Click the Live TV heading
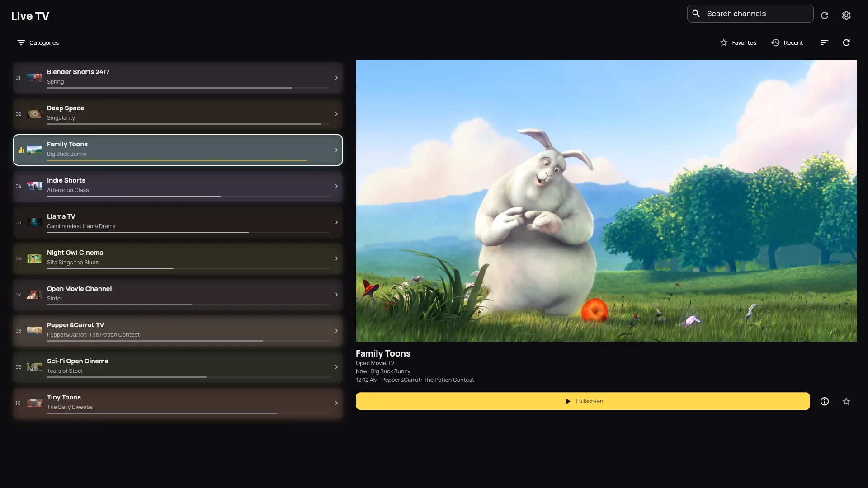The image size is (868, 488). pyautogui.click(x=30, y=16)
